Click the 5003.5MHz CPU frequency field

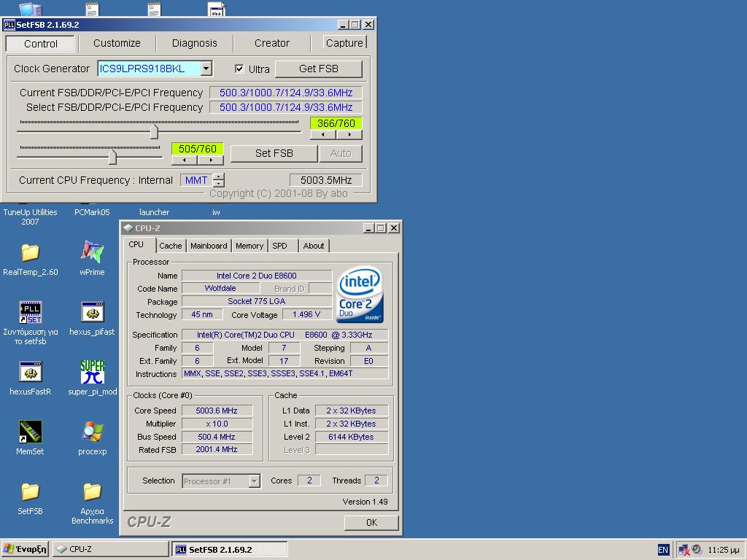point(326,180)
